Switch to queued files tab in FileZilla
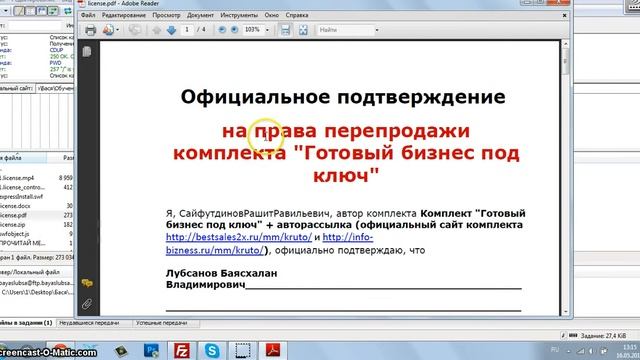 (27, 323)
